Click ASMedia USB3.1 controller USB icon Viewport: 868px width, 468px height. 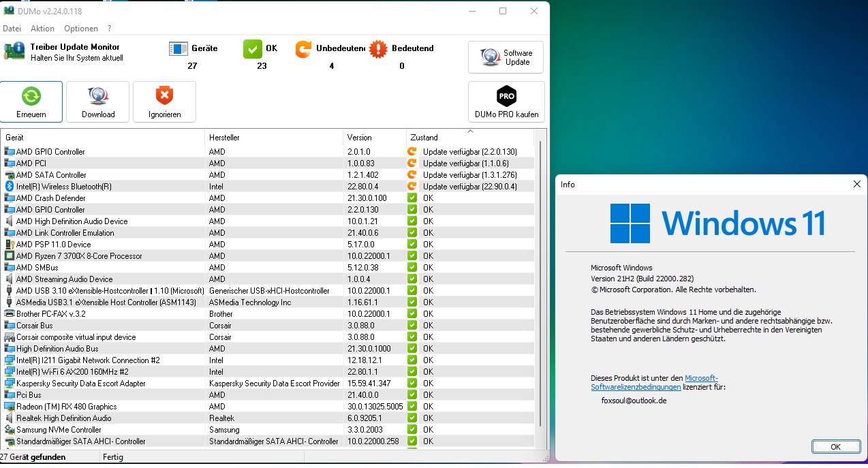pos(10,302)
